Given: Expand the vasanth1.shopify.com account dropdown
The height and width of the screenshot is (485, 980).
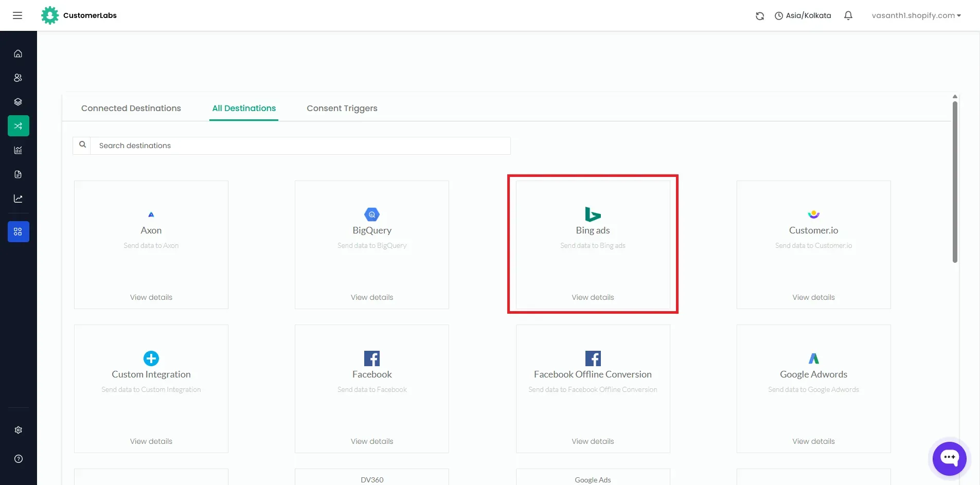Looking at the screenshot, I should (x=916, y=15).
